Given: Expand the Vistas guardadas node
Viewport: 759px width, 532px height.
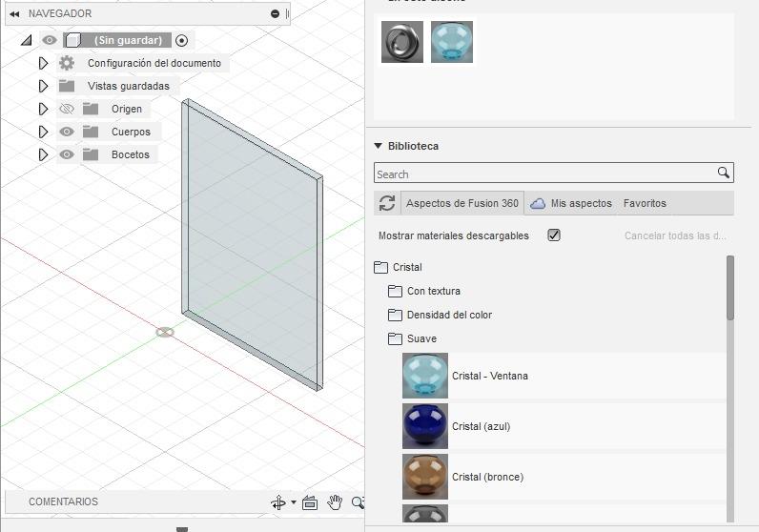Looking at the screenshot, I should [43, 86].
